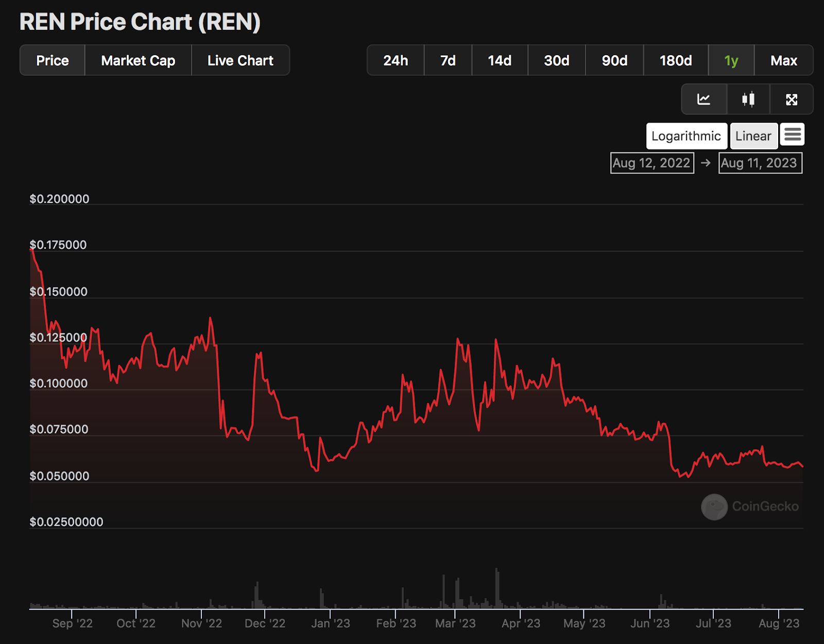
Task: Click the Sep '22 axis label
Action: pyautogui.click(x=73, y=623)
